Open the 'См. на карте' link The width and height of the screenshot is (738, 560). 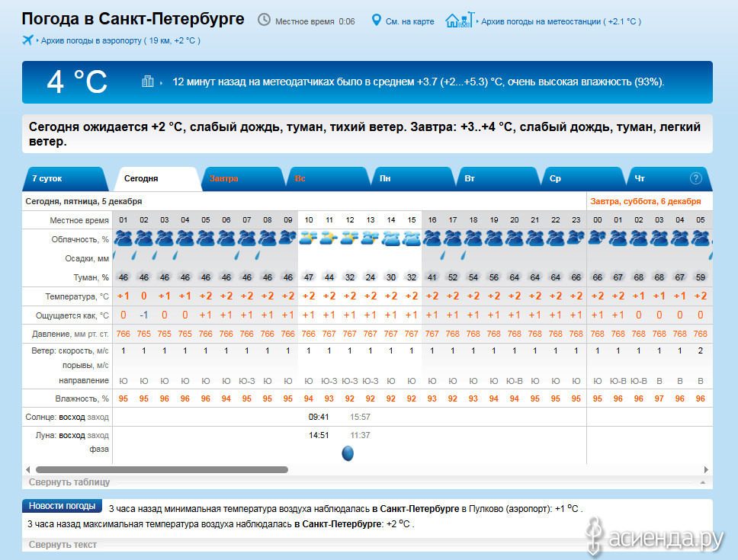pos(409,21)
